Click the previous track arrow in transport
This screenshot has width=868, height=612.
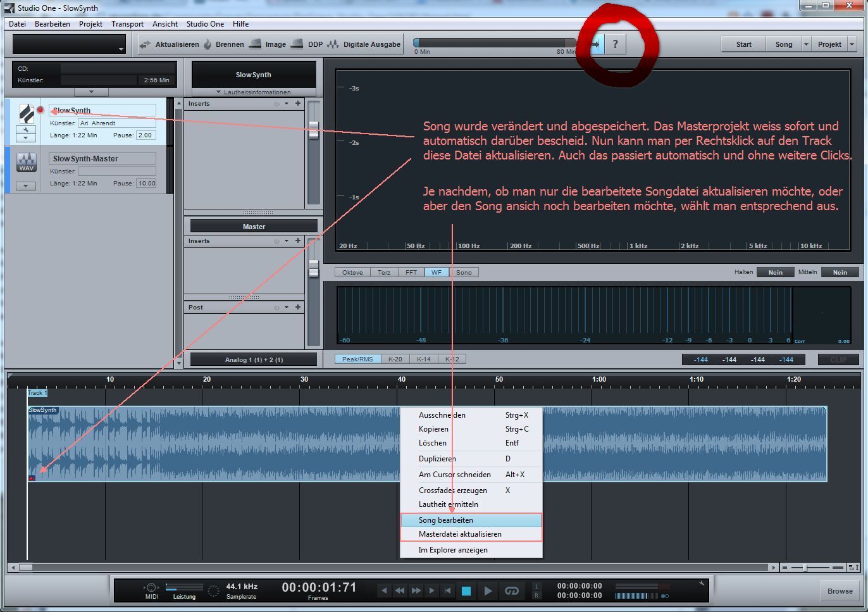click(x=383, y=590)
